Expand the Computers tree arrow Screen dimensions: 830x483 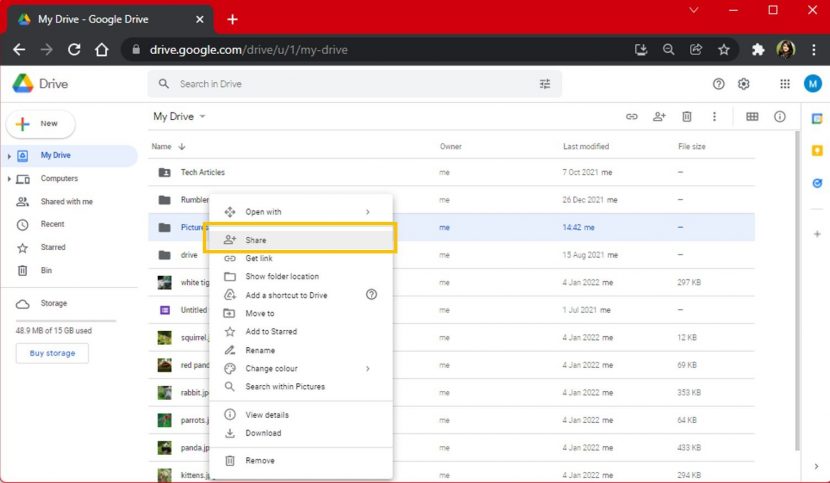(9, 179)
